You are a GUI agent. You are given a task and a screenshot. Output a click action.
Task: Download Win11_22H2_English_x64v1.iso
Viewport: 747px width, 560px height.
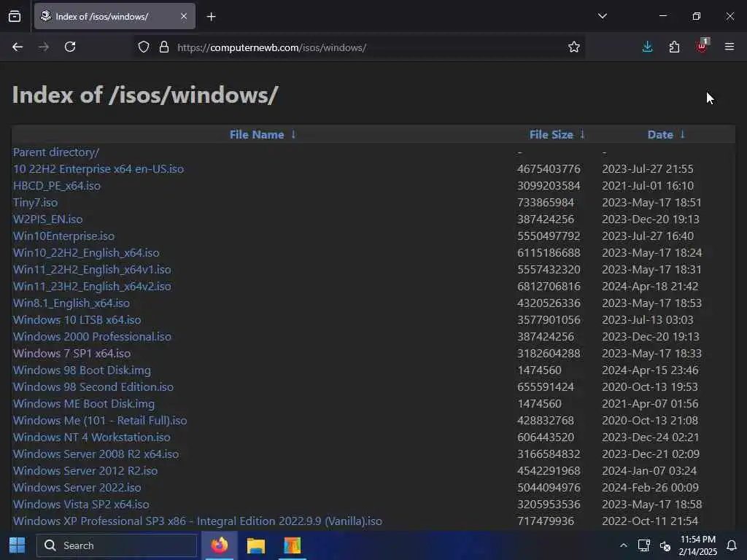92,270
